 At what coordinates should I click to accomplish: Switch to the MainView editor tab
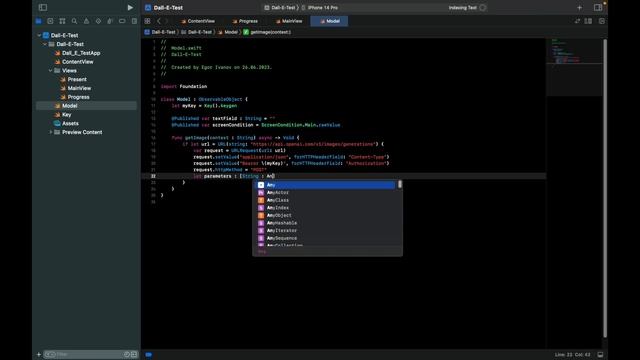pyautogui.click(x=289, y=21)
